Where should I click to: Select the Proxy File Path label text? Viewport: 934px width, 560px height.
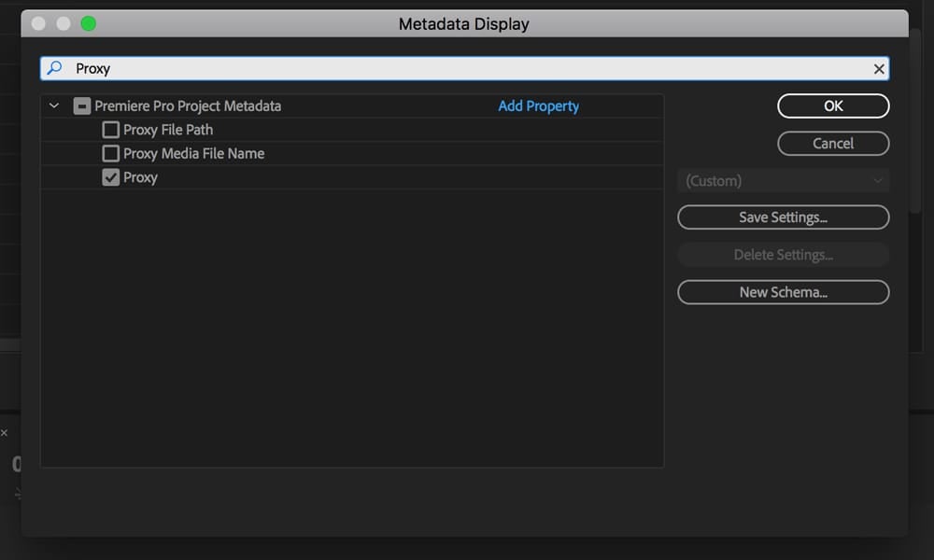click(169, 130)
